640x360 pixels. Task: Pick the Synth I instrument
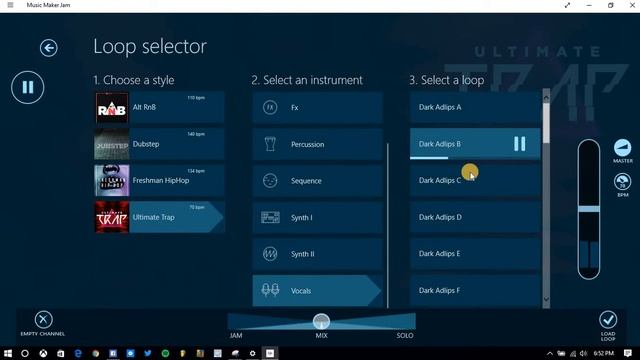318,217
